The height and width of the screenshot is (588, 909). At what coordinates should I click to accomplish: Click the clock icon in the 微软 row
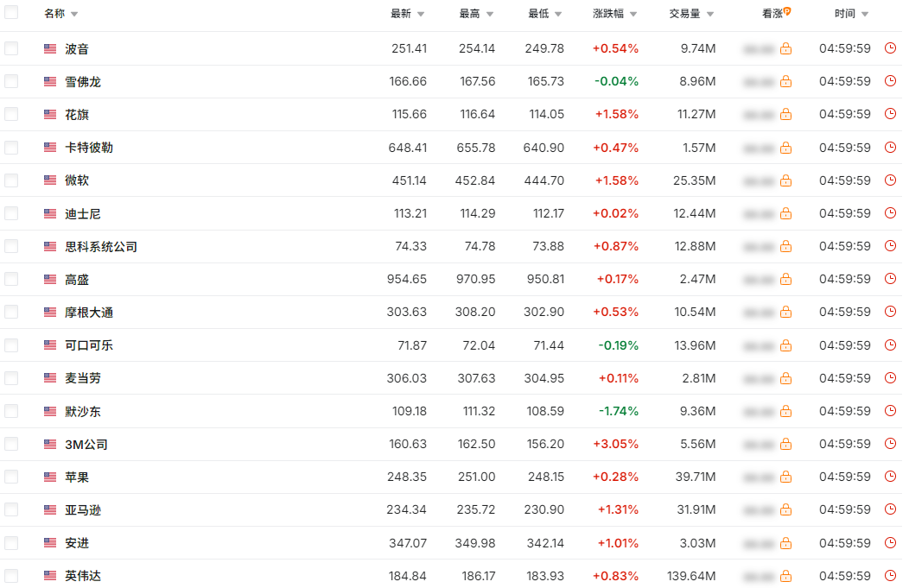tap(890, 180)
